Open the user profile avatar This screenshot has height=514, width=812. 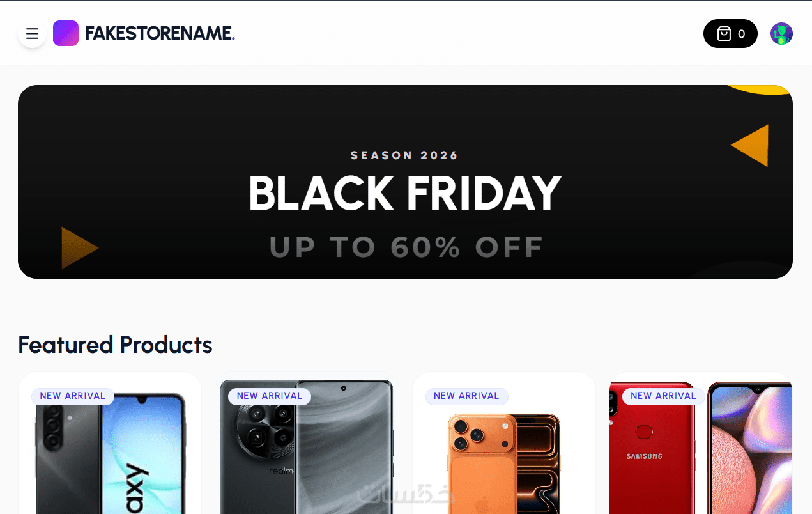pyautogui.click(x=781, y=34)
